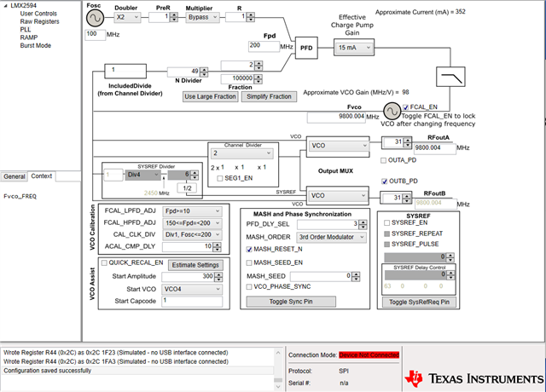Click the RFoutA frequency field
Image resolution: width=546 pixels, height=392 pixels.
point(435,148)
